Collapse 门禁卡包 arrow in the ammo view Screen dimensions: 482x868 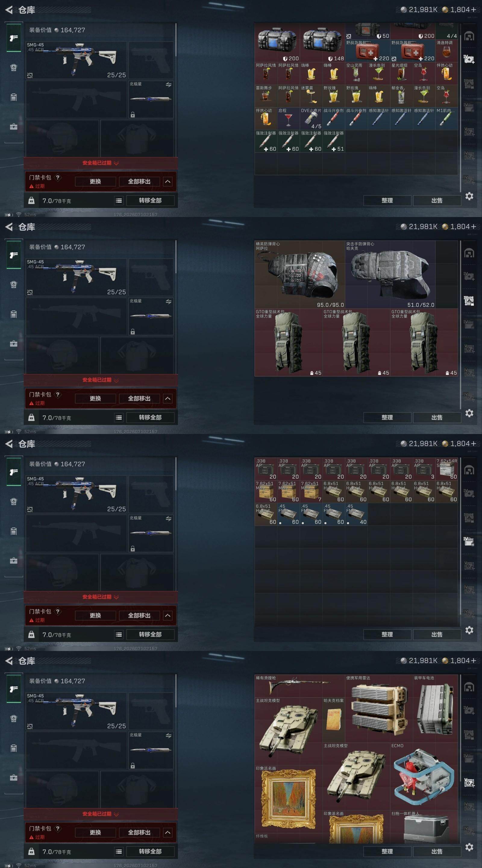click(168, 616)
